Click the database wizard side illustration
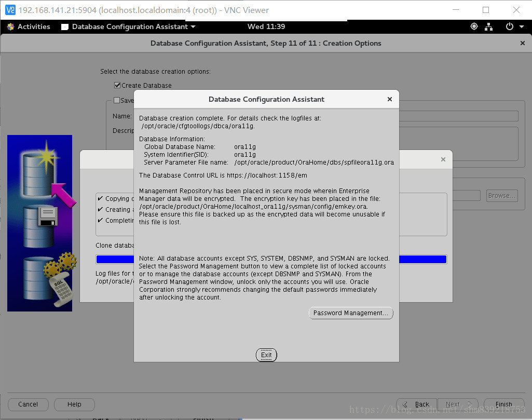The image size is (532, 420). click(39, 223)
